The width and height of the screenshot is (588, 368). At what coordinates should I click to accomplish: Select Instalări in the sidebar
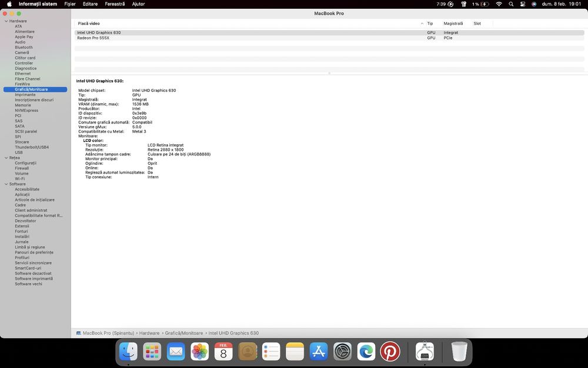[x=22, y=237]
